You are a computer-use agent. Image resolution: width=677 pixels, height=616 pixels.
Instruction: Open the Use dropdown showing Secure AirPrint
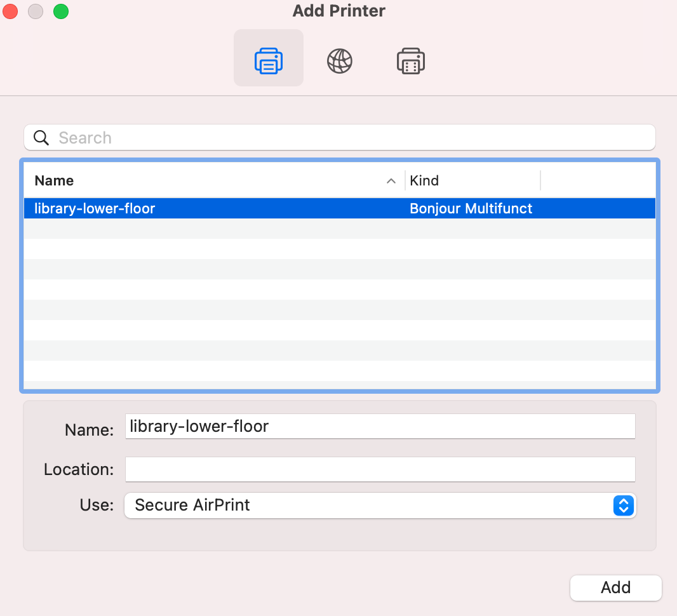[368, 506]
